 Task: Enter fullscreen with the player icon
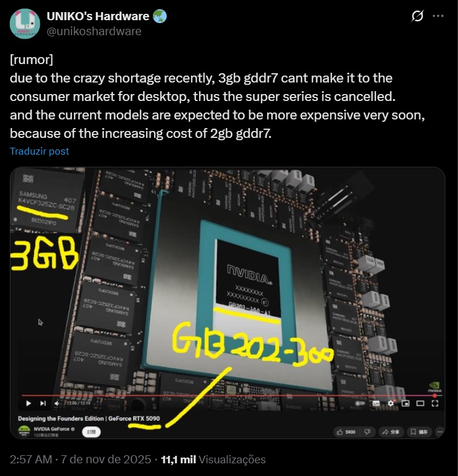[x=435, y=403]
